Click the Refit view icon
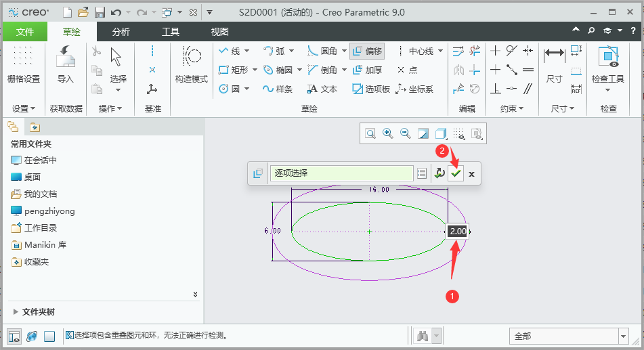 tap(370, 133)
